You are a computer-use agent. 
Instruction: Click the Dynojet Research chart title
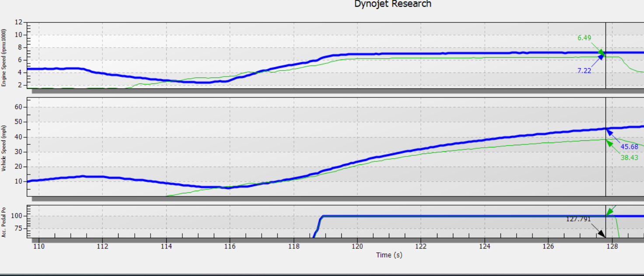pos(393,4)
